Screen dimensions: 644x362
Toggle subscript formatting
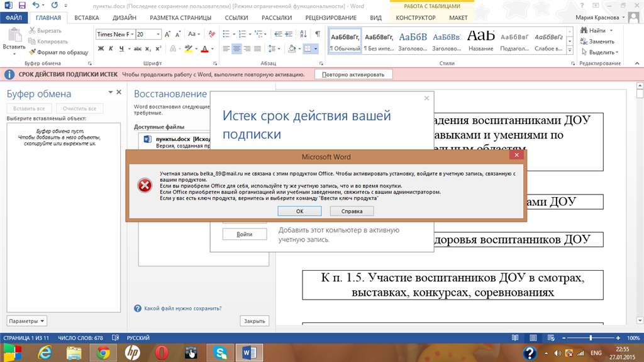148,48
